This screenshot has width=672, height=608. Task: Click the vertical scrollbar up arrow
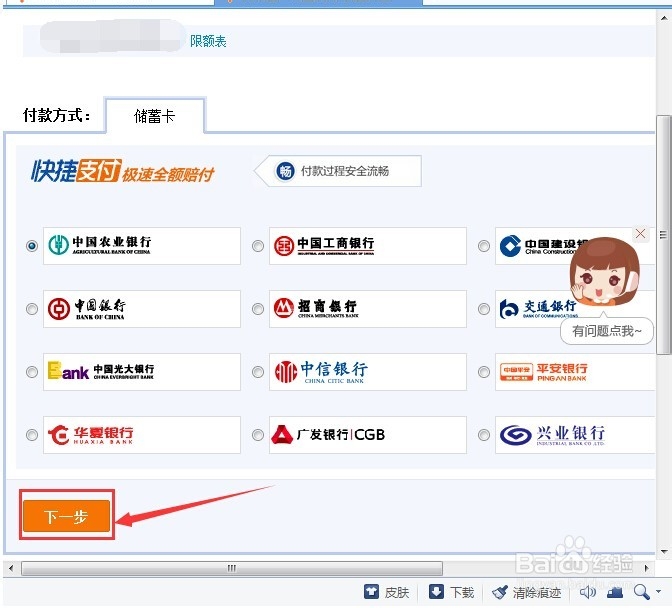663,18
